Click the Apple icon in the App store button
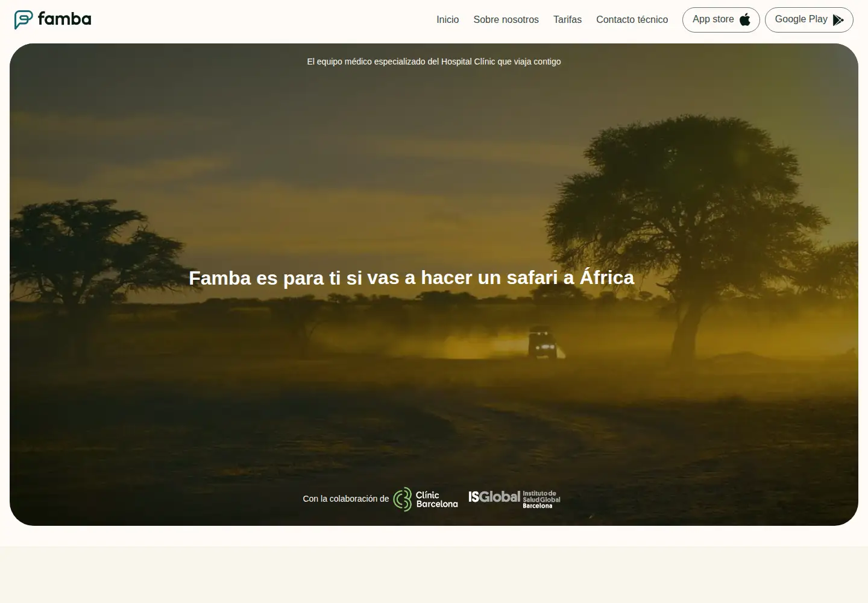The width and height of the screenshot is (868, 603). pos(745,20)
